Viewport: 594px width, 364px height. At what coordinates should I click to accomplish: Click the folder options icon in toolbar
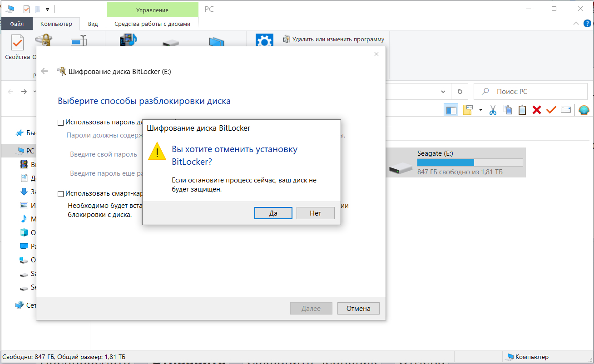pos(468,109)
